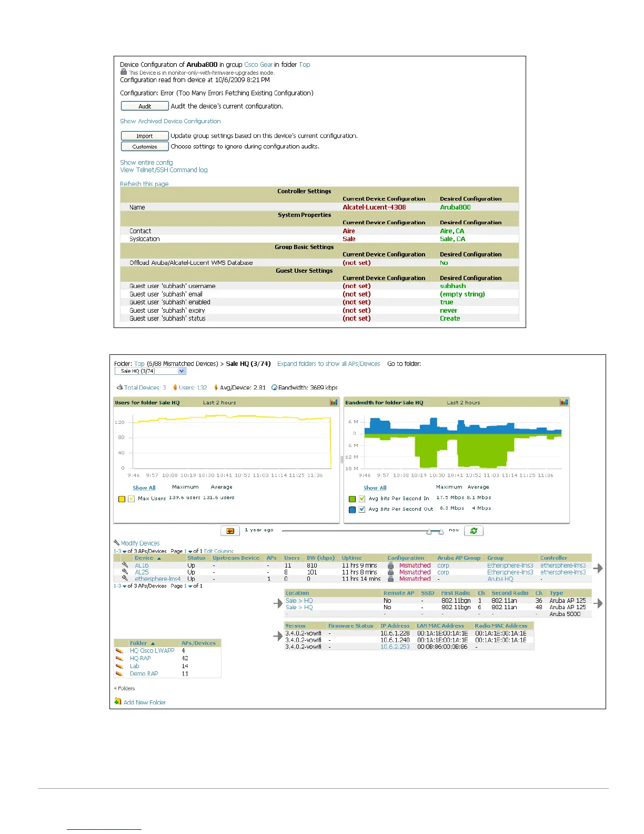Click the wrench icon for AL25
The height and width of the screenshot is (834, 644).
[x=125, y=571]
